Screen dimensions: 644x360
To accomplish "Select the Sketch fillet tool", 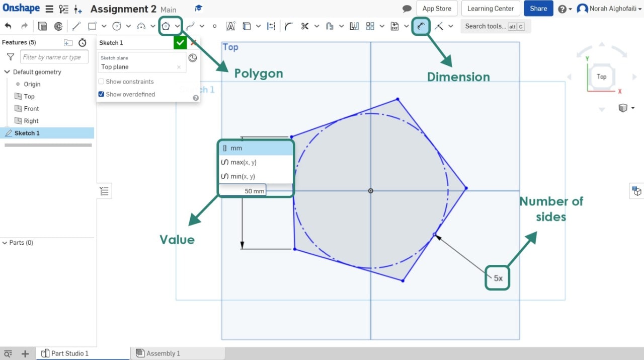I will tap(289, 26).
